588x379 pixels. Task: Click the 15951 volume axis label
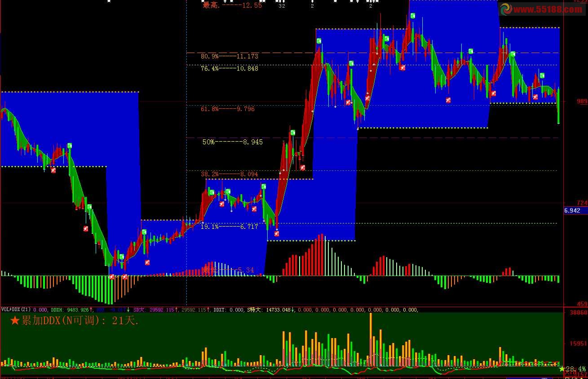coord(579,344)
